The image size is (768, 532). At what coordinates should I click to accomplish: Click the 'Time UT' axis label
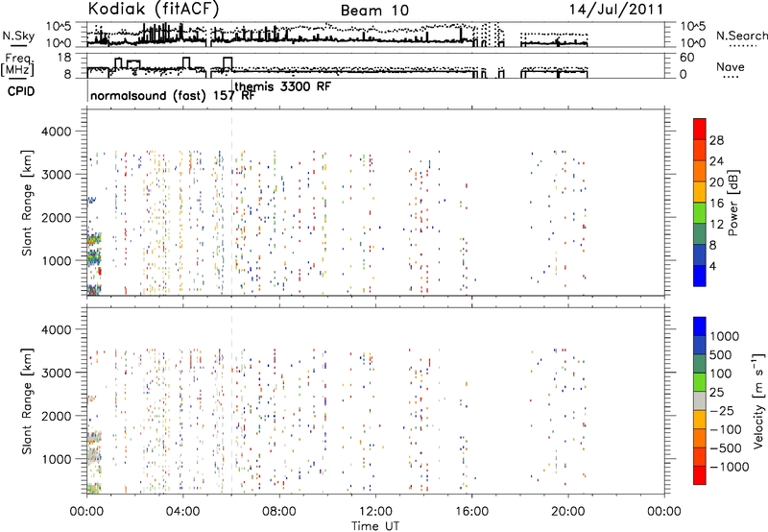click(x=375, y=526)
